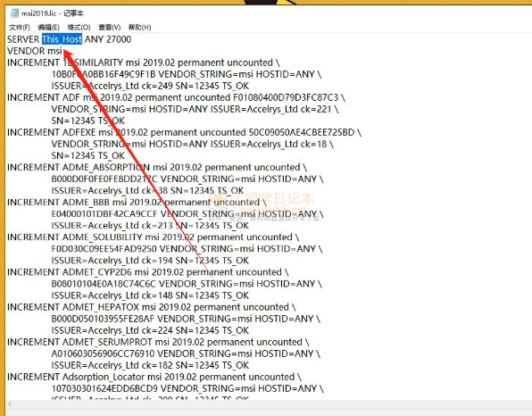Click the 'INCREMENT ADMET_CYP2D6' line
The image size is (532, 416).
(x=148, y=272)
